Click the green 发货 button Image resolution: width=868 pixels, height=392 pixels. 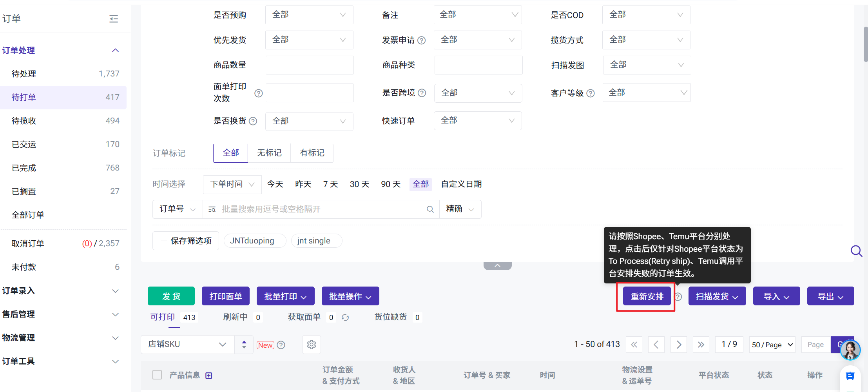pos(171,296)
